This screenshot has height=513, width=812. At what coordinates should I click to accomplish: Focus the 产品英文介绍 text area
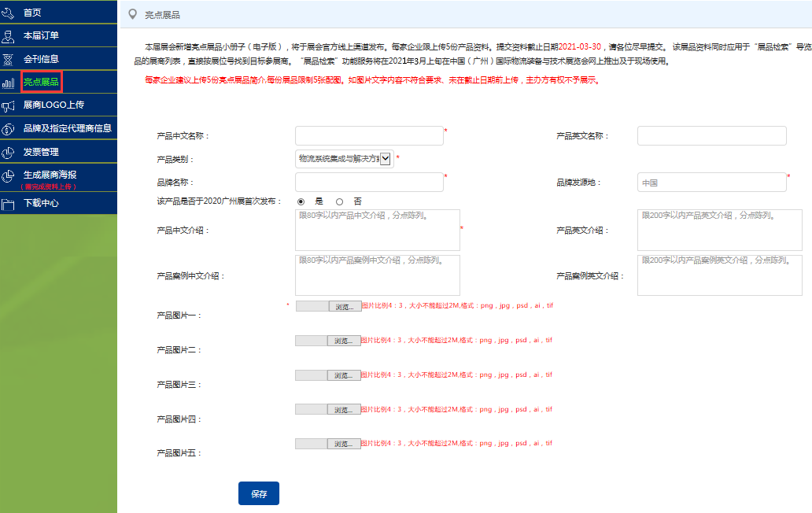click(x=719, y=230)
